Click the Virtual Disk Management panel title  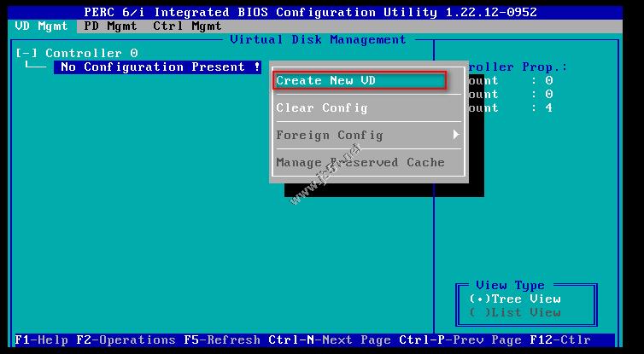[318, 39]
